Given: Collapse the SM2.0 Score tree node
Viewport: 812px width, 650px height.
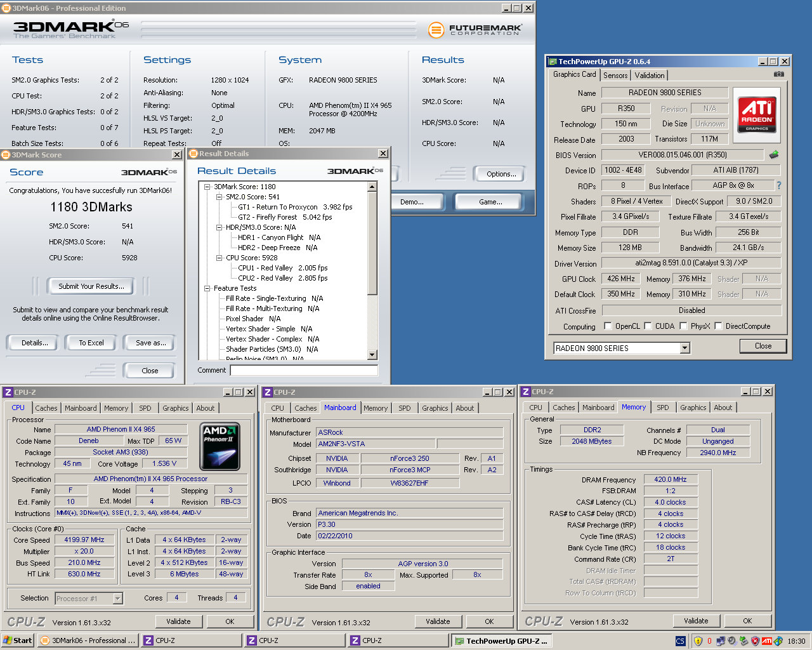Looking at the screenshot, I should click(219, 197).
